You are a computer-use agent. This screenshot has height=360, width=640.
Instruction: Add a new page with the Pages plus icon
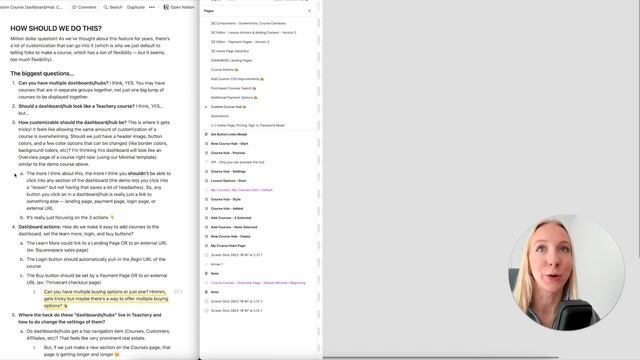click(x=309, y=11)
